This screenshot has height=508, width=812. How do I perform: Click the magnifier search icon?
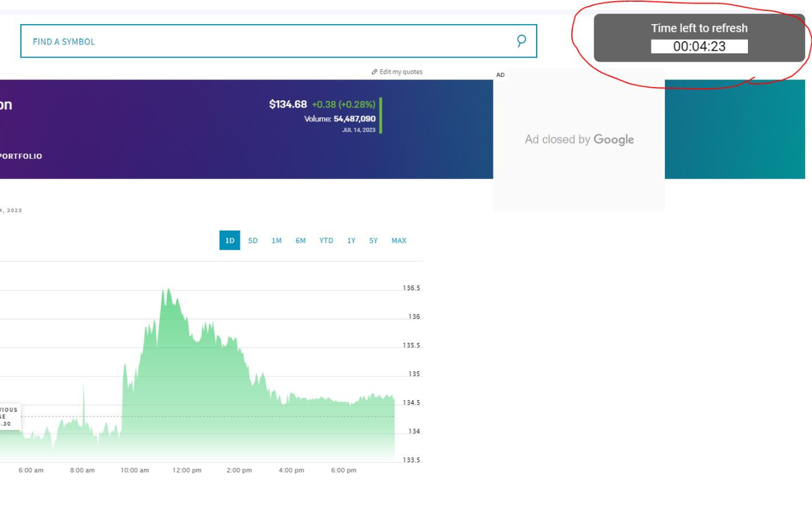[521, 41]
